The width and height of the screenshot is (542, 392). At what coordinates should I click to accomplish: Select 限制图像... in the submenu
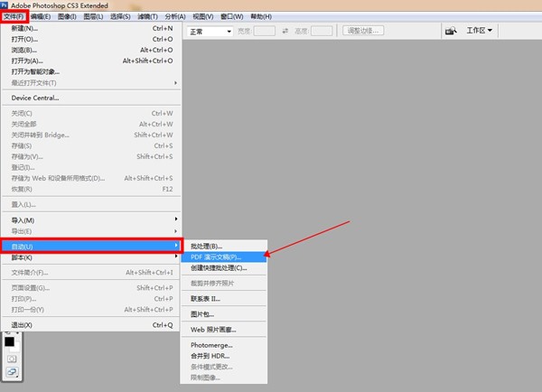coord(224,378)
